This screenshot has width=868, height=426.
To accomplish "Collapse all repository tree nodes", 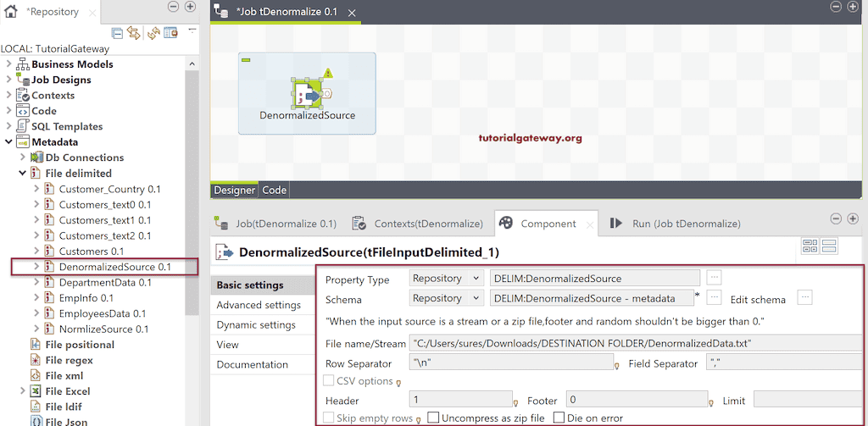I will (117, 33).
